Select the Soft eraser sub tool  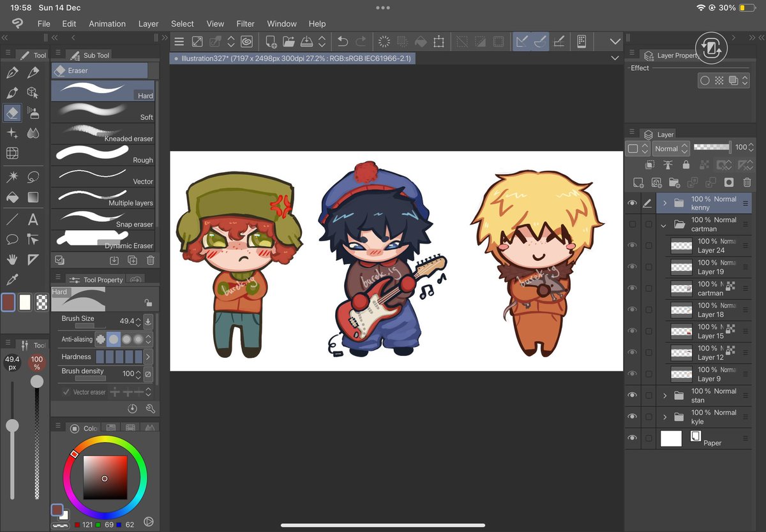click(x=103, y=112)
